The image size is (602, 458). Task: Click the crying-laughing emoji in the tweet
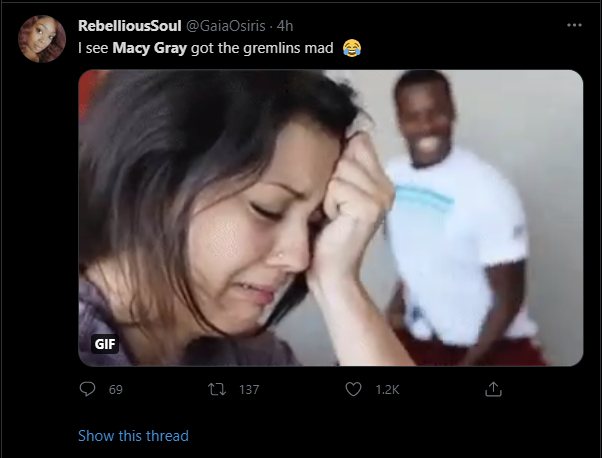coord(352,48)
